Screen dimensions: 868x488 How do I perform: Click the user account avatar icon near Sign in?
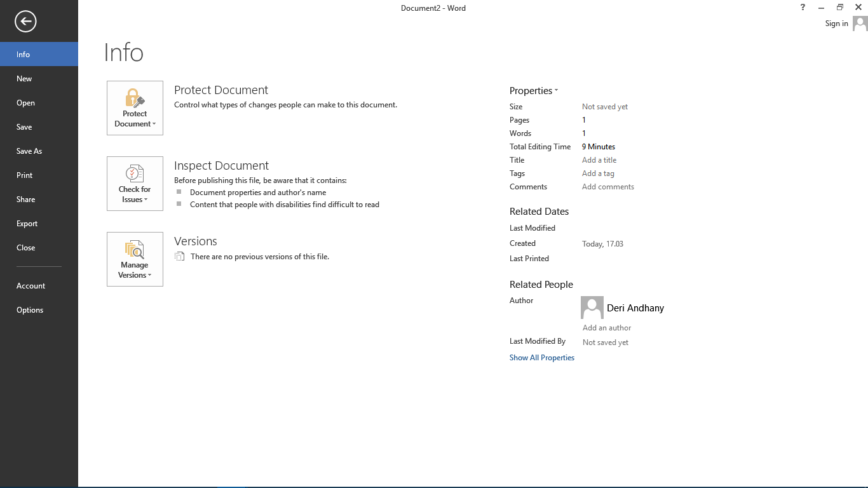(860, 24)
